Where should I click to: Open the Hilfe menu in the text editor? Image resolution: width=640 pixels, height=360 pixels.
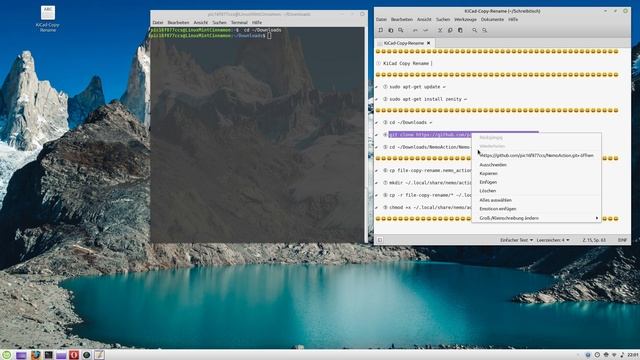tap(513, 19)
